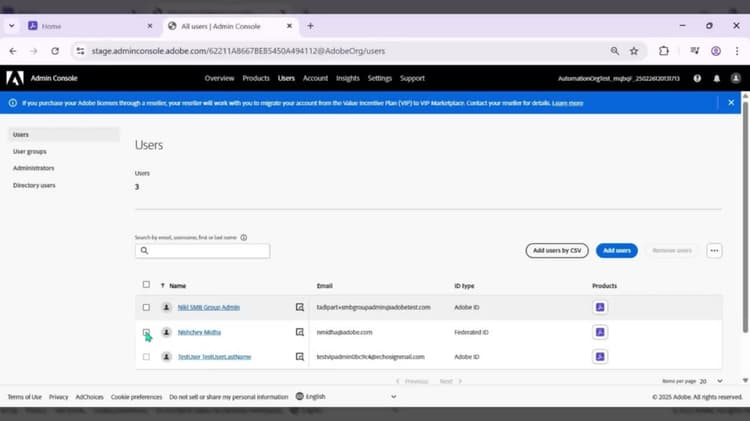Viewport: 750px width, 421px height.
Task: Open Nishchey Midha user link
Action: [199, 332]
